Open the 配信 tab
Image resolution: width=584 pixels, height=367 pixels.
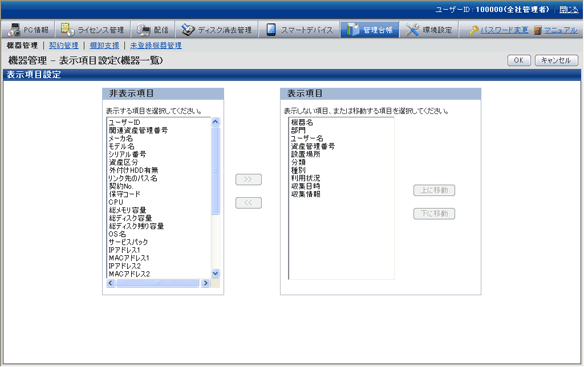point(153,29)
